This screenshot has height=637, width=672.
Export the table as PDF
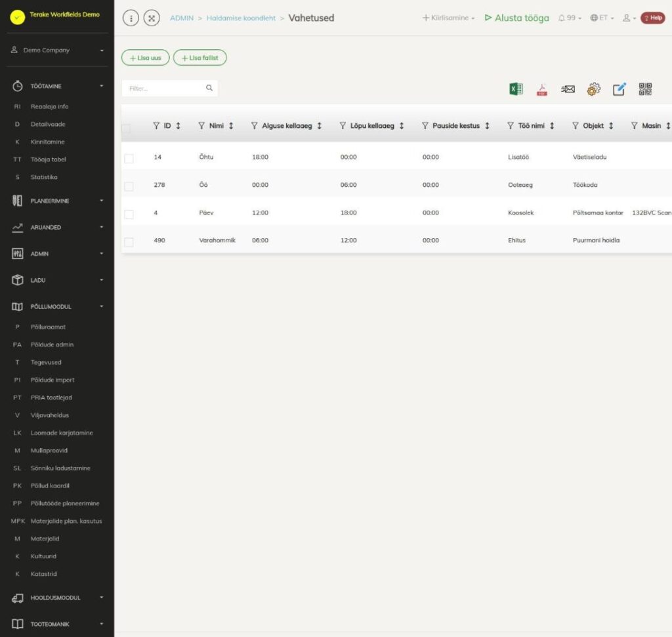pyautogui.click(x=541, y=89)
